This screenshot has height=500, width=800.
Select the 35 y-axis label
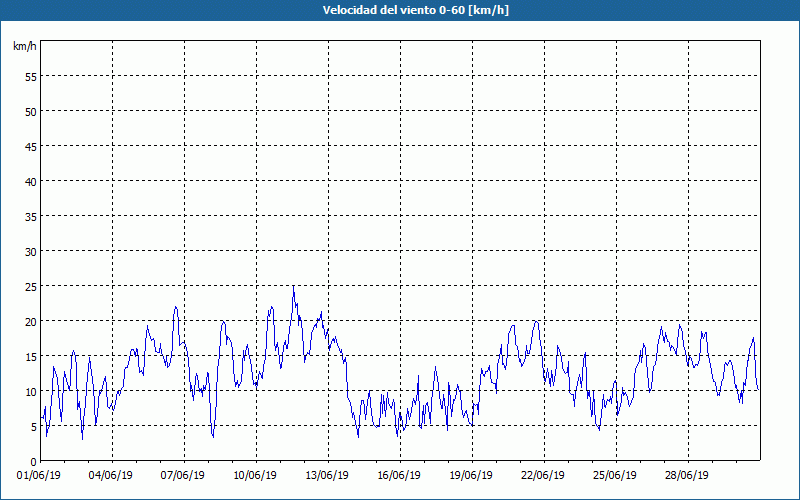pos(31,216)
